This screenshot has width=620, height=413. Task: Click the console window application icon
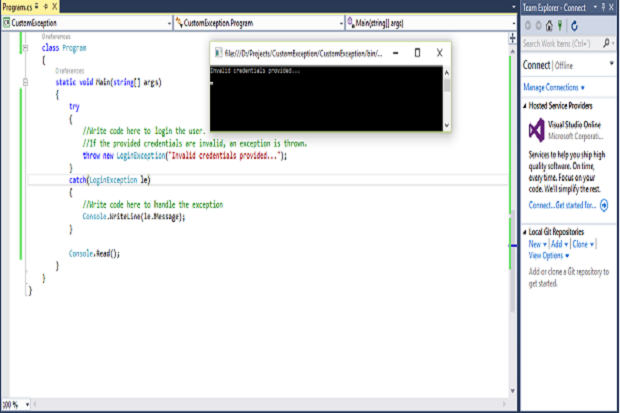coord(218,53)
